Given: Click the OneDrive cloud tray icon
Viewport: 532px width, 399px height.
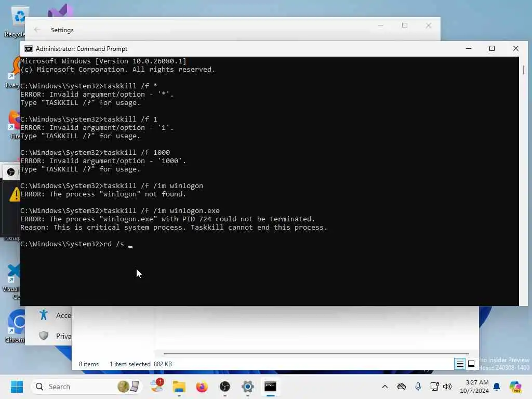Looking at the screenshot, I should [402, 387].
